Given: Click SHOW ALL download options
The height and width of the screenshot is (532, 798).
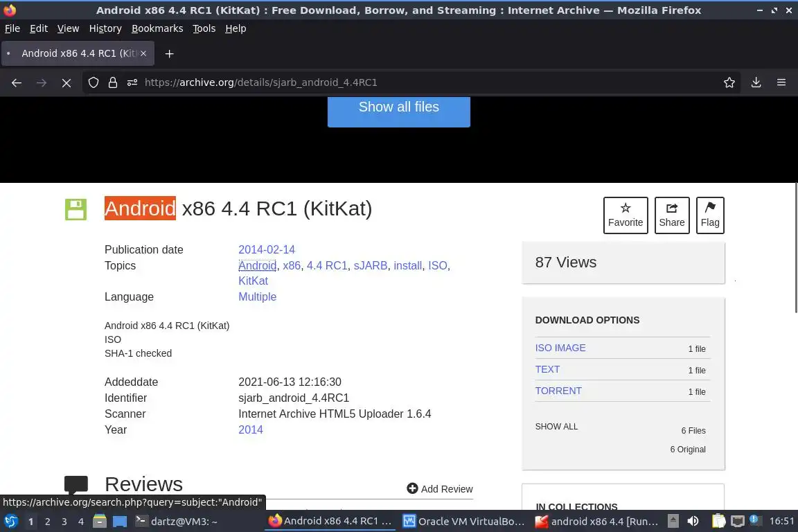Looking at the screenshot, I should 556,427.
